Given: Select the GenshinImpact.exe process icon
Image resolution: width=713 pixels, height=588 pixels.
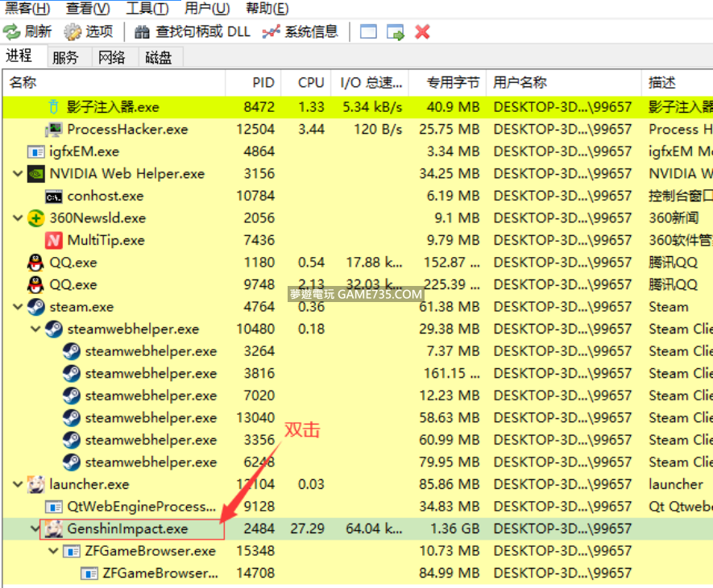Looking at the screenshot, I should [53, 529].
